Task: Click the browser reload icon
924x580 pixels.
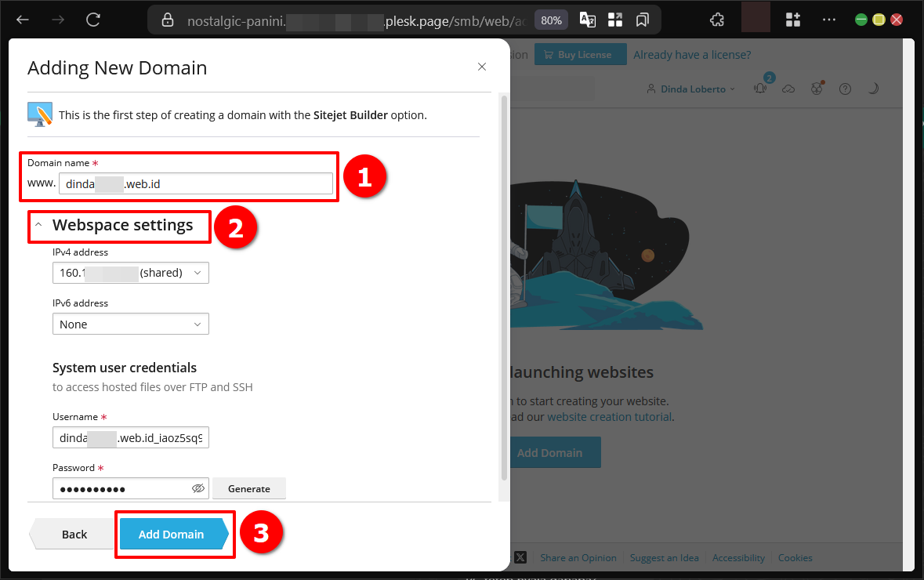Action: pyautogui.click(x=93, y=20)
